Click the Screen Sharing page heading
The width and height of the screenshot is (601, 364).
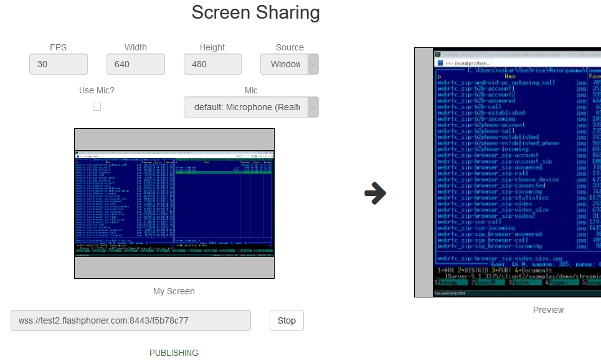[x=255, y=12]
